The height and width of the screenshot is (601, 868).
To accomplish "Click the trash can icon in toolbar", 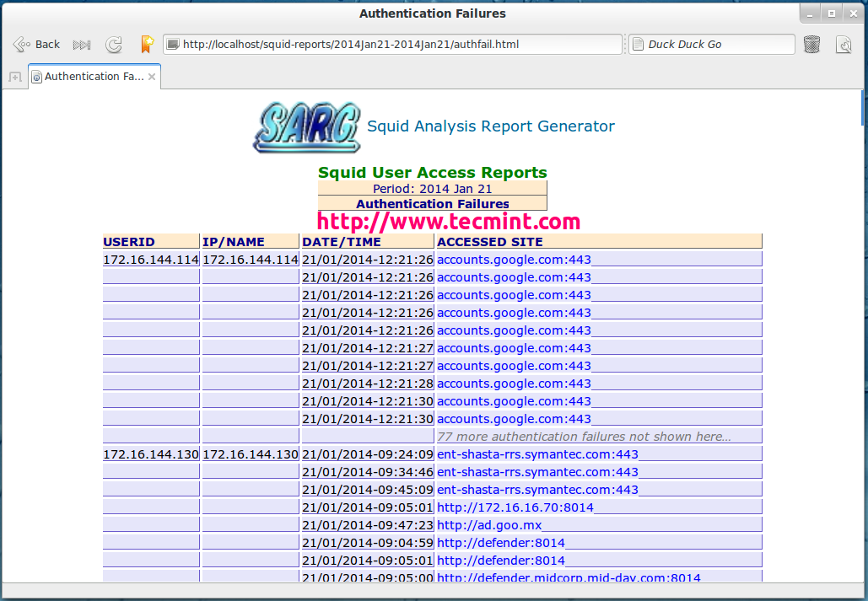I will (x=811, y=45).
